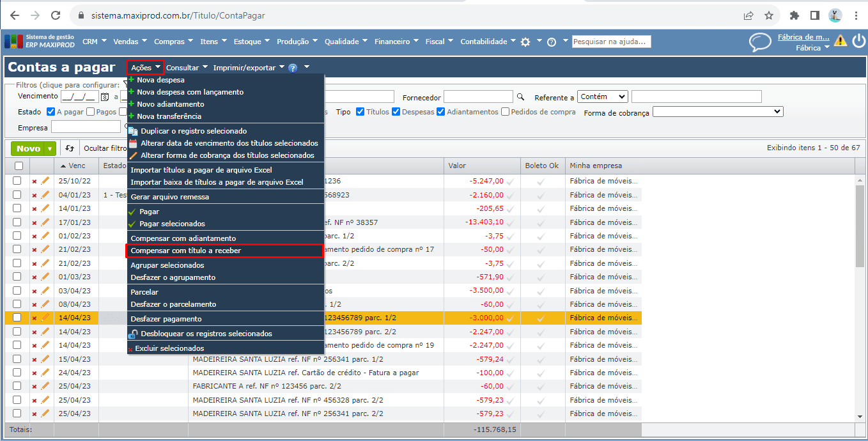
Task: Click the Fornecedor search magnifier icon
Action: 521,97
